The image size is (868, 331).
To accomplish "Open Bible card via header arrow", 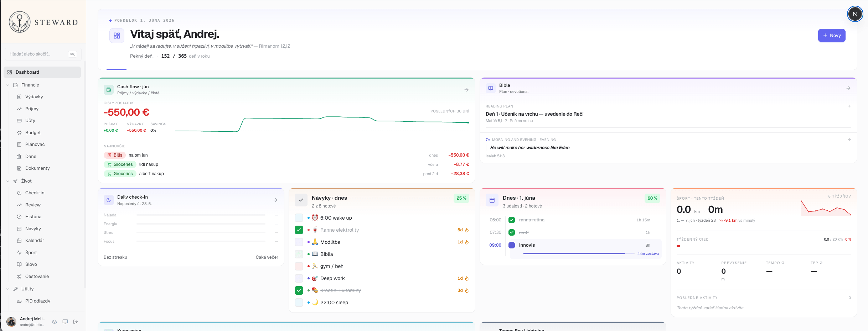I will point(848,88).
